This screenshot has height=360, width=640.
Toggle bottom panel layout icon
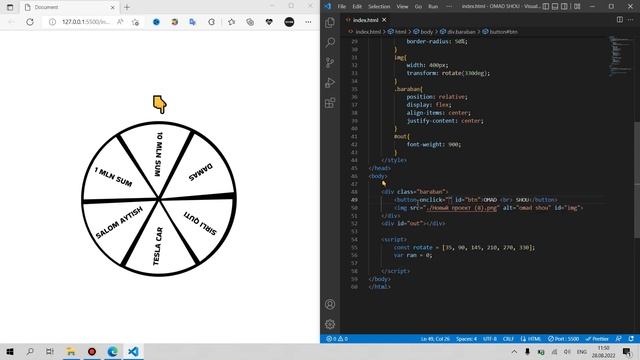[555, 7]
